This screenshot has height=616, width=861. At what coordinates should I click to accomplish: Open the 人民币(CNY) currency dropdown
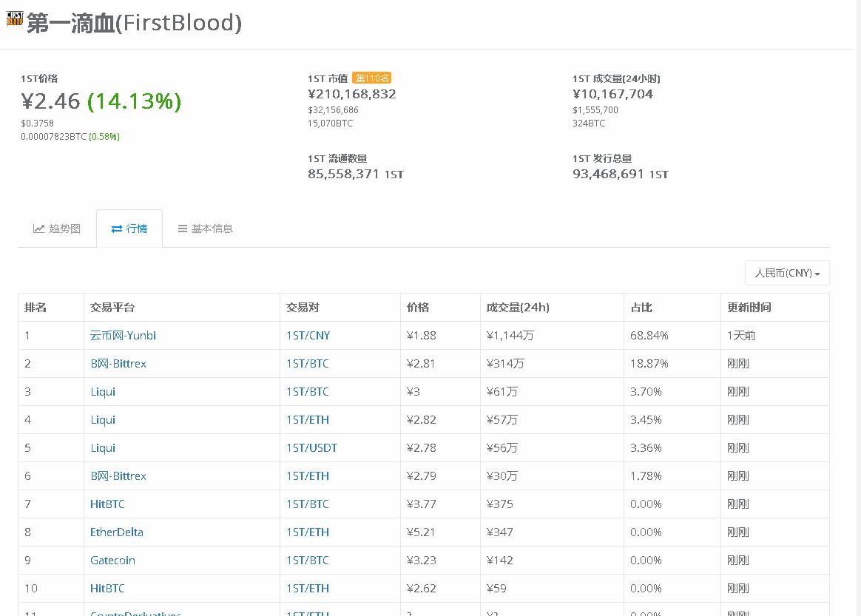(x=787, y=273)
